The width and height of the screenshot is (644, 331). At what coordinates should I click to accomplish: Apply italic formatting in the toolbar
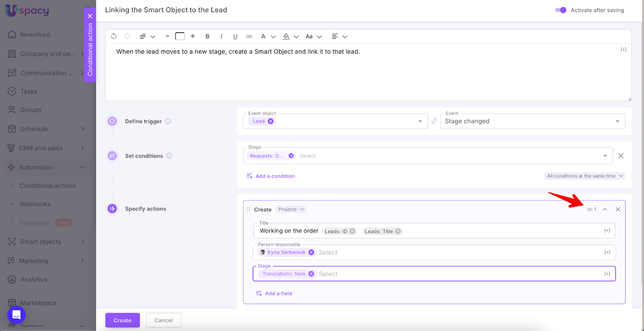coord(221,36)
